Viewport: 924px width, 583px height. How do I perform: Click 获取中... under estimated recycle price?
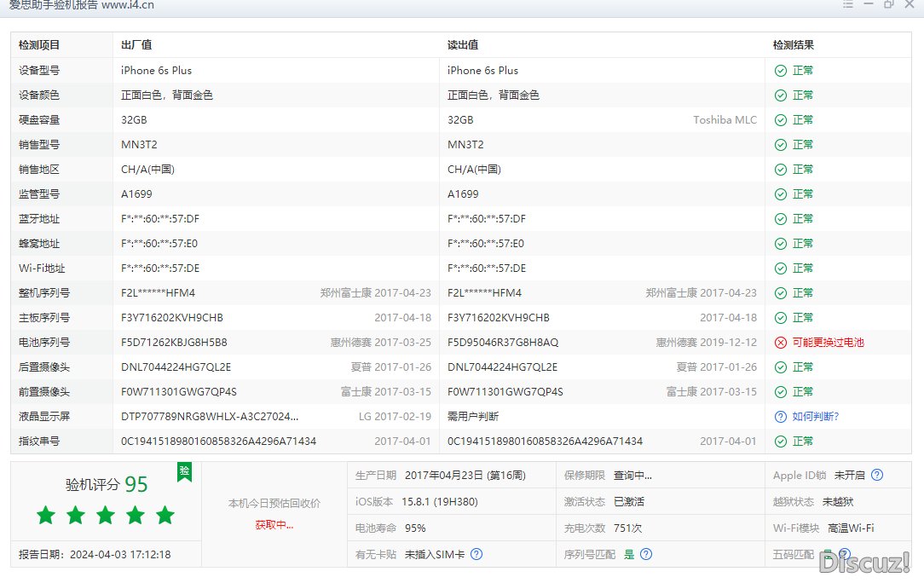[x=274, y=525]
